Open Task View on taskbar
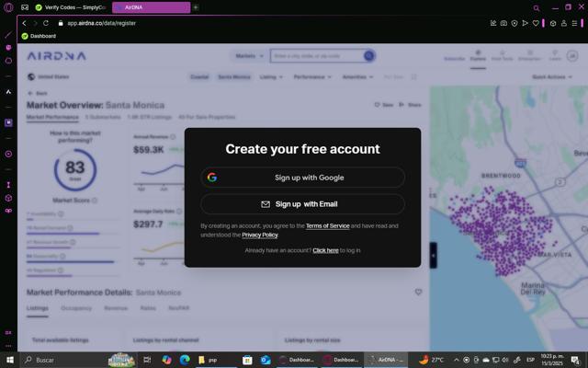This screenshot has width=588, height=368. coord(147,360)
